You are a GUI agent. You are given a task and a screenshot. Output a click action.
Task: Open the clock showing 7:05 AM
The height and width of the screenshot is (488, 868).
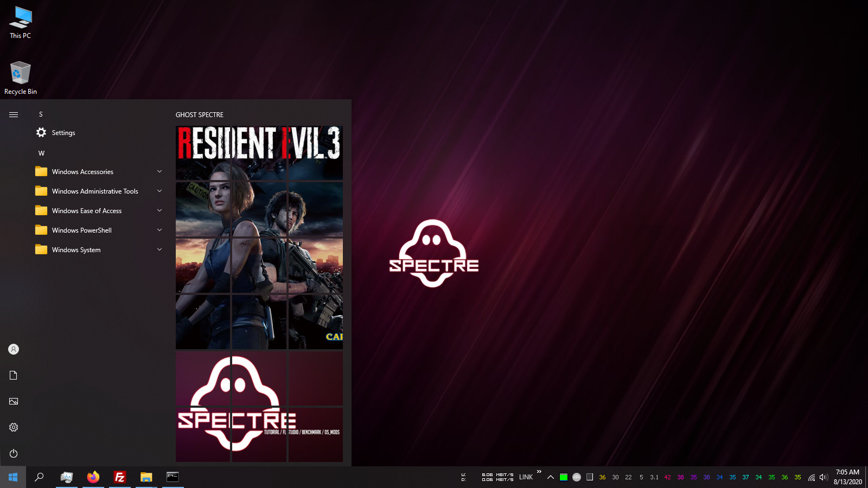point(847,477)
